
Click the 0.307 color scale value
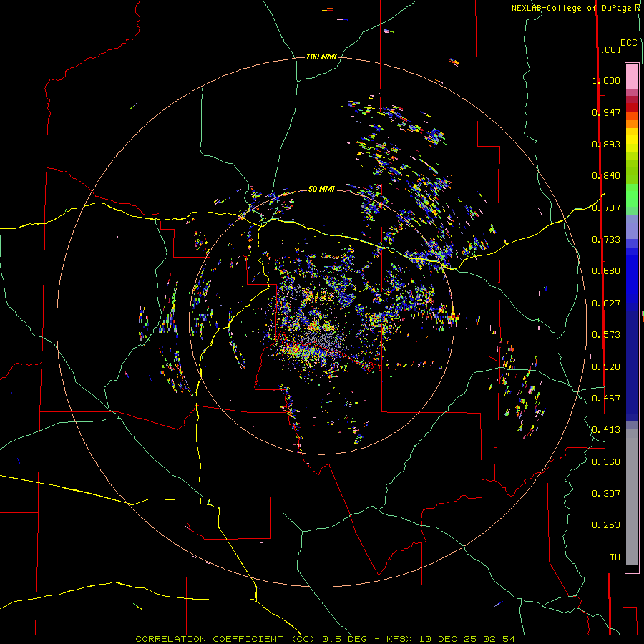pos(606,494)
